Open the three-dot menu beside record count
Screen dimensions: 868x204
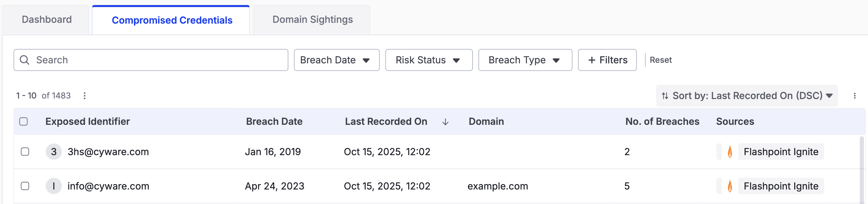[85, 96]
